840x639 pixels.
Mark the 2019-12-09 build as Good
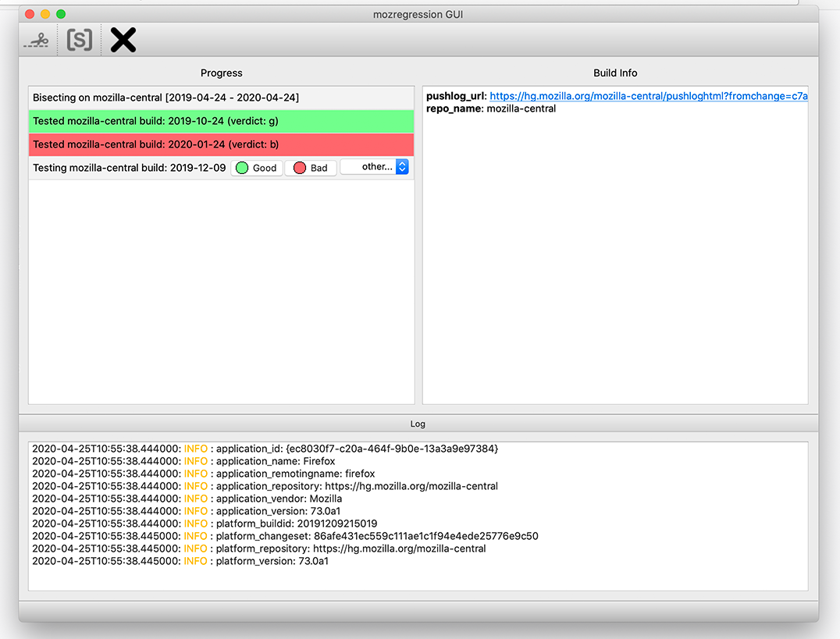point(257,168)
